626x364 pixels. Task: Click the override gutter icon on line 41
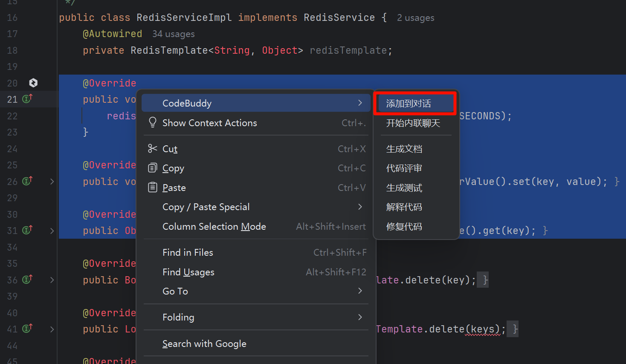[27, 329]
